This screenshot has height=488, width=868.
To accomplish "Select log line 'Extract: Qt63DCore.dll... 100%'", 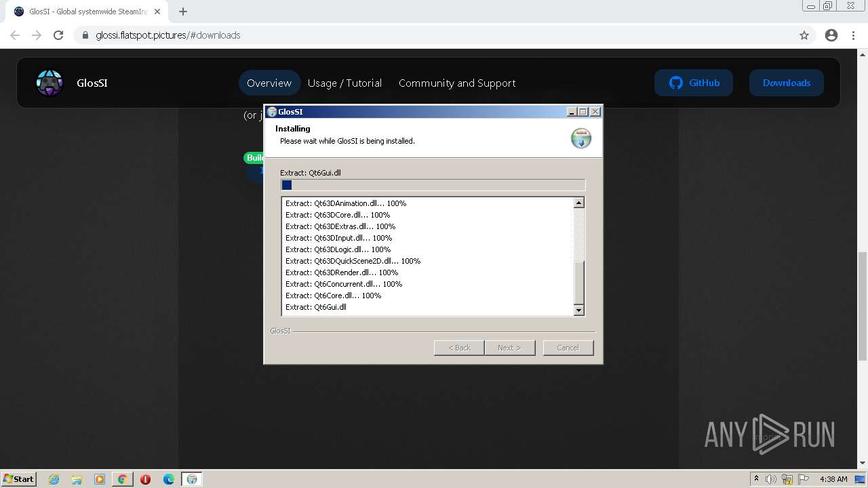I will 338,215.
